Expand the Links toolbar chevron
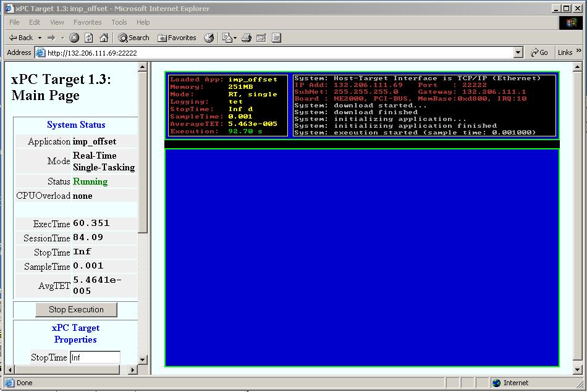The image size is (587, 392). coord(579,51)
